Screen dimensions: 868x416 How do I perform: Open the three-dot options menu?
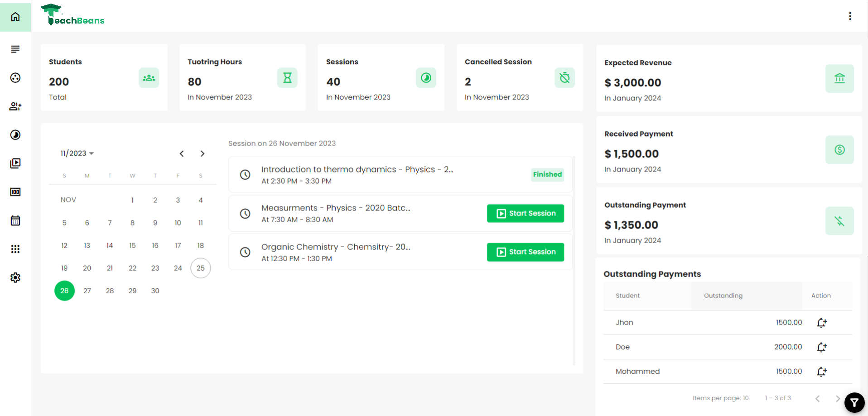point(850,16)
